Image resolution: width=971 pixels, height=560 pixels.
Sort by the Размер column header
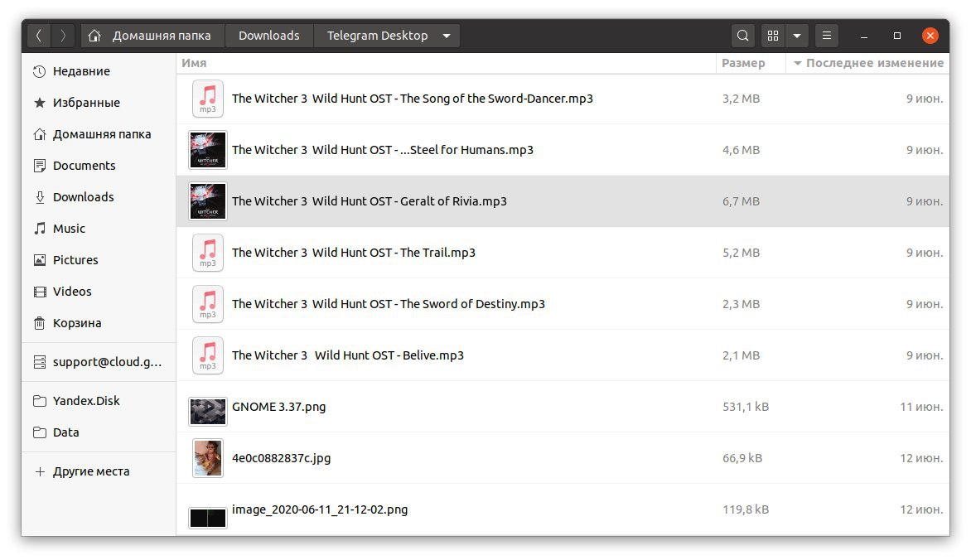tap(751, 63)
